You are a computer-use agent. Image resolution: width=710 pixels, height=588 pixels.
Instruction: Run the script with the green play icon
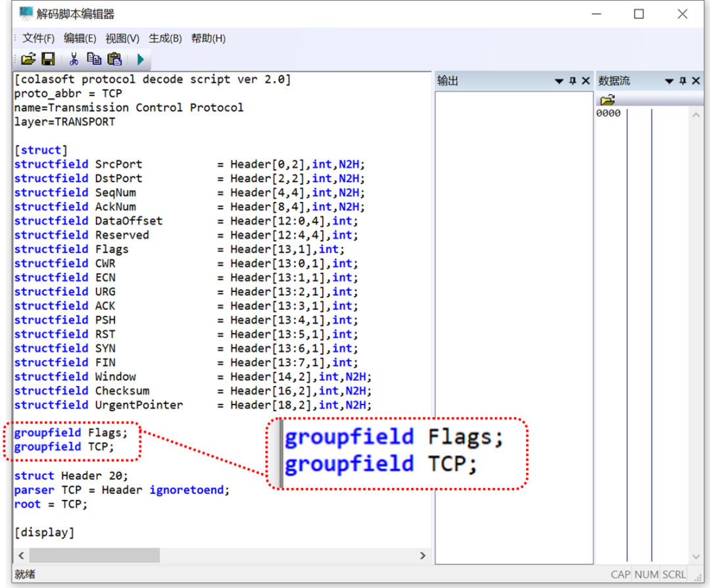140,59
